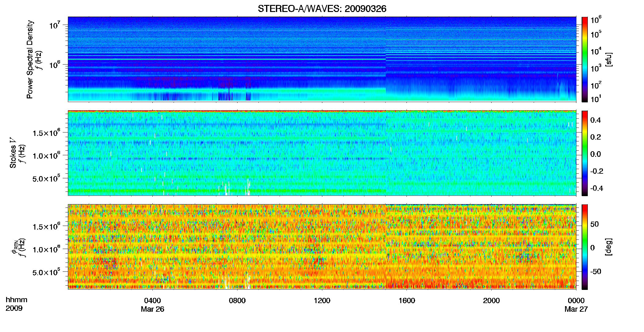Click the top spectrogram panel
This screenshot has width=644, height=332.
point(322,59)
